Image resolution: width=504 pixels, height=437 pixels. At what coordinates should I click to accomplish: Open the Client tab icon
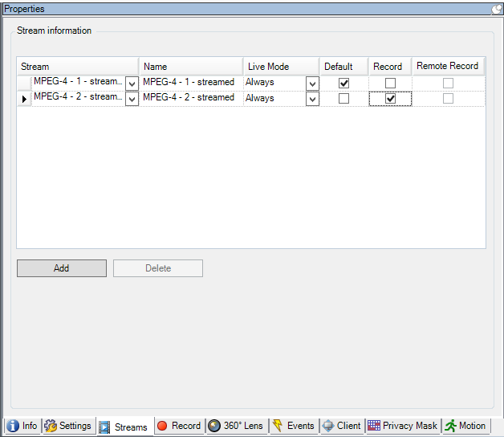pyautogui.click(x=328, y=426)
